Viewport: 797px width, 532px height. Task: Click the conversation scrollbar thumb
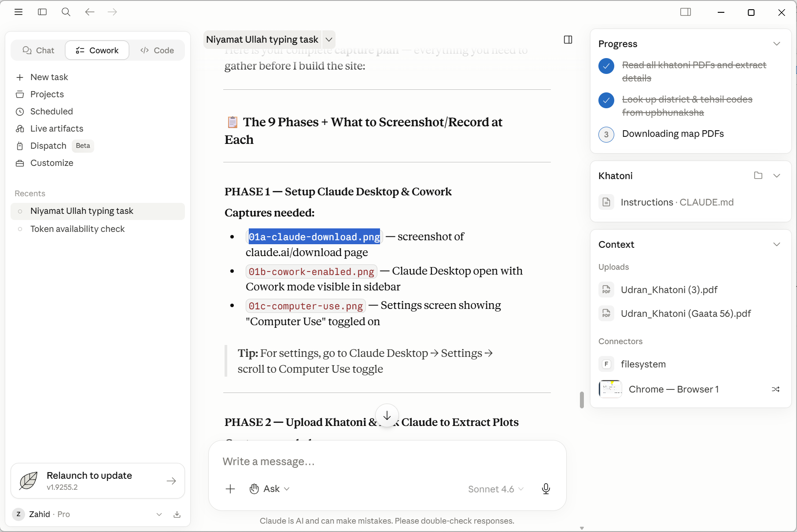click(x=582, y=400)
